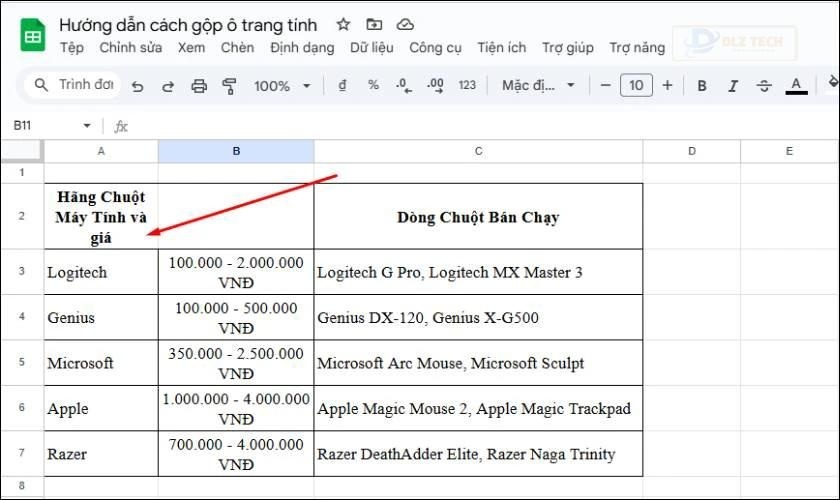Decrease font size with minus

pos(605,85)
